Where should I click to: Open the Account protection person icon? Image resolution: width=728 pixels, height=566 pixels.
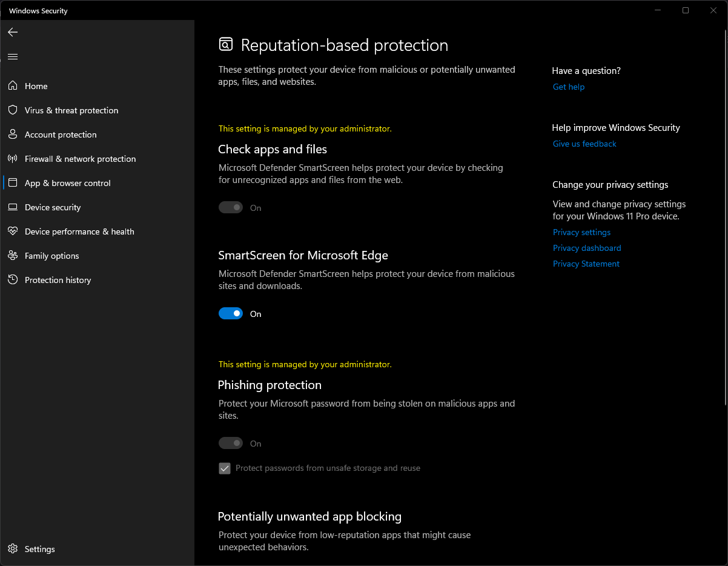click(13, 135)
